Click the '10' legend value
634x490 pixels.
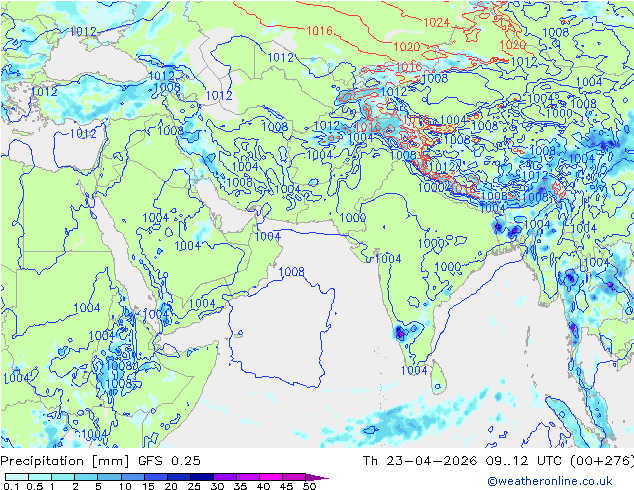pos(125,486)
